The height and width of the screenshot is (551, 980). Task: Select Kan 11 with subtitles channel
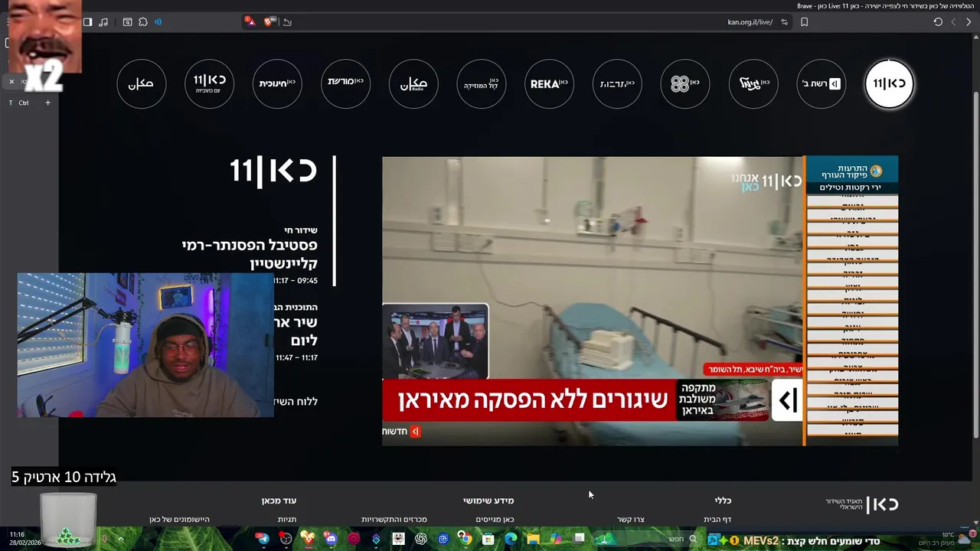[x=209, y=83]
